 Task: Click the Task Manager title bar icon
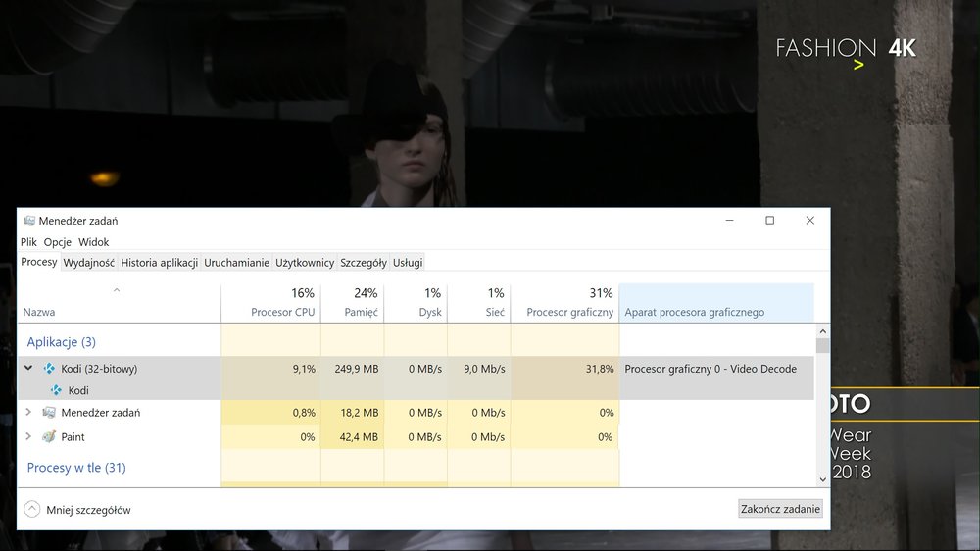(x=29, y=221)
